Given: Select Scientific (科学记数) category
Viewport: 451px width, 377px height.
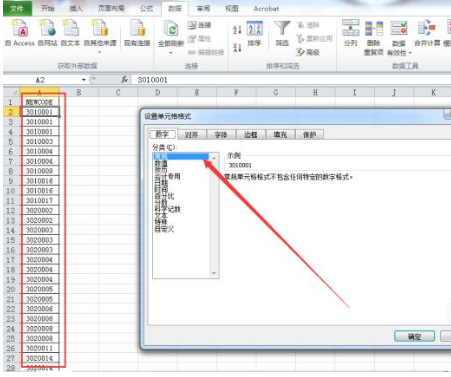Looking at the screenshot, I should coord(167,209).
